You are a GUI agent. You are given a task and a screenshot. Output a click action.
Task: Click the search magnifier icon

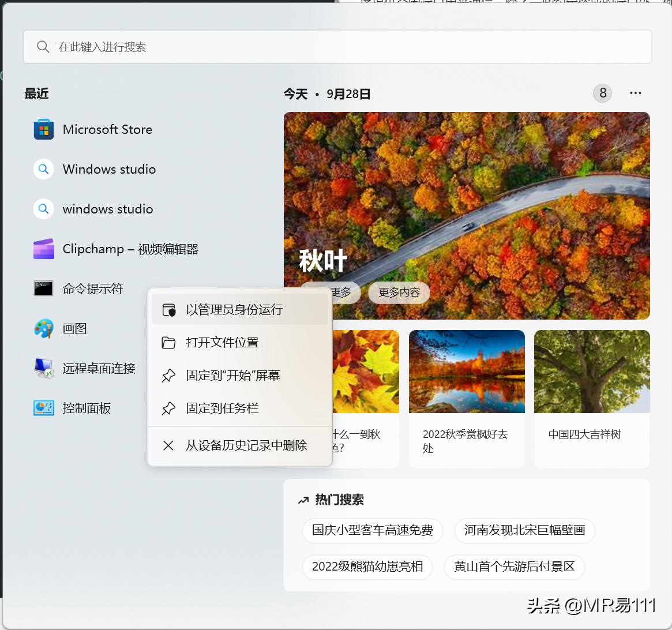pos(43,47)
